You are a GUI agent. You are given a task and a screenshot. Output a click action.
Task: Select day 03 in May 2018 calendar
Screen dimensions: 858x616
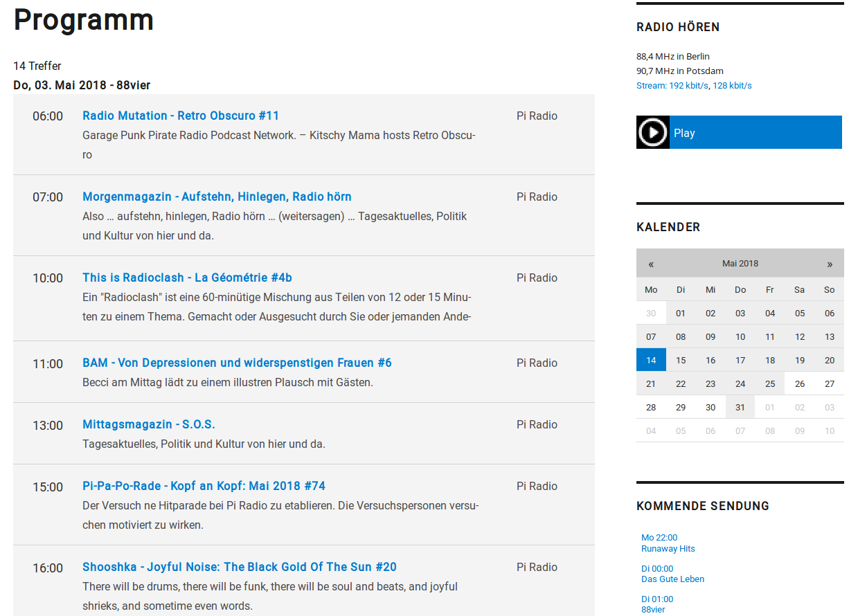click(x=740, y=313)
